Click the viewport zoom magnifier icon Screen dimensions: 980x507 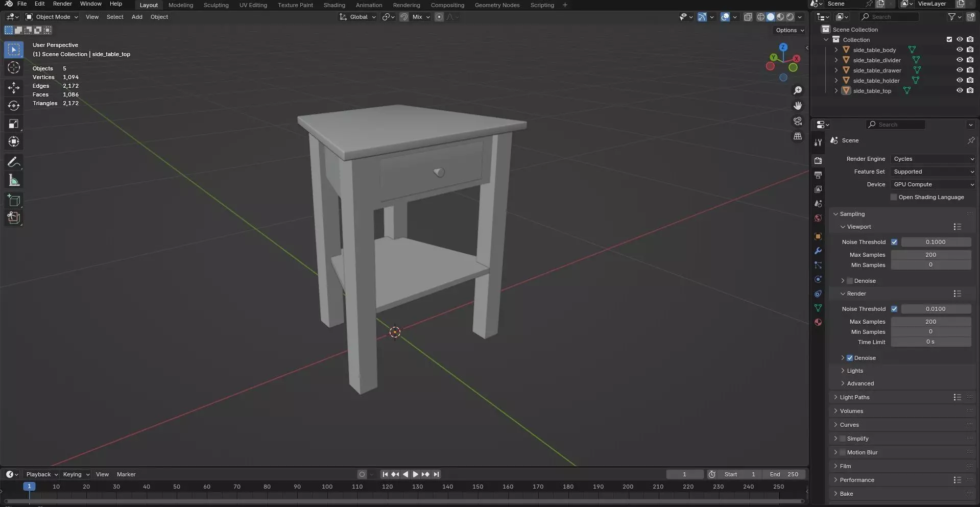point(798,90)
